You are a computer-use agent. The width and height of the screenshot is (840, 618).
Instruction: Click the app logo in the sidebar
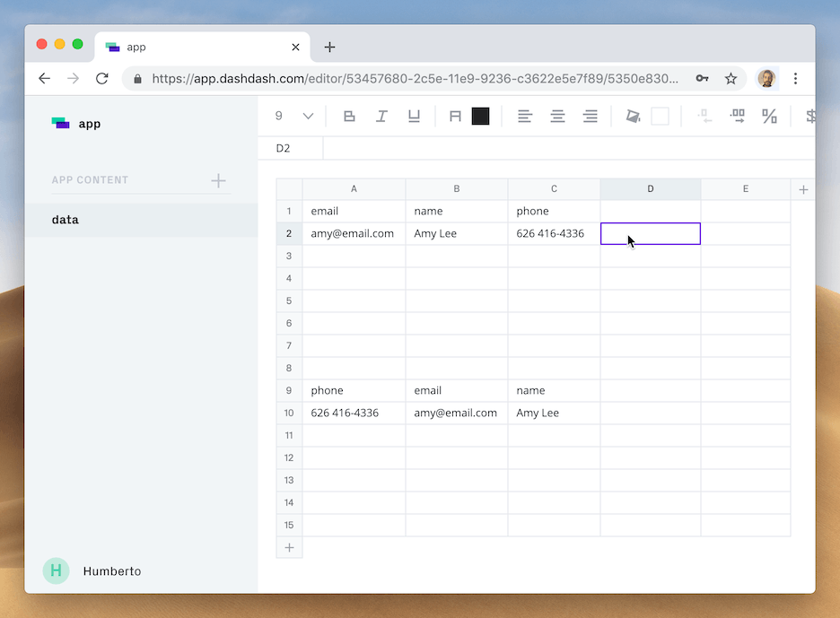coord(60,123)
